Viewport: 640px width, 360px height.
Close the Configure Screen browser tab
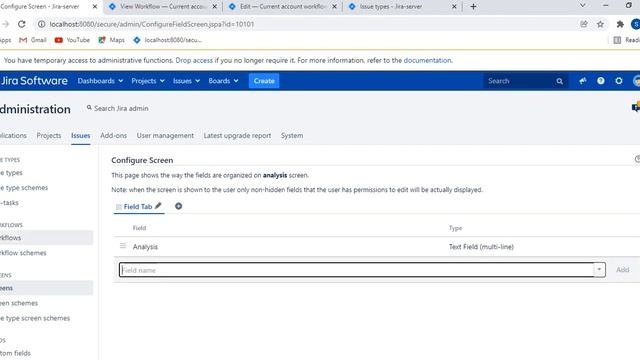(x=95, y=7)
